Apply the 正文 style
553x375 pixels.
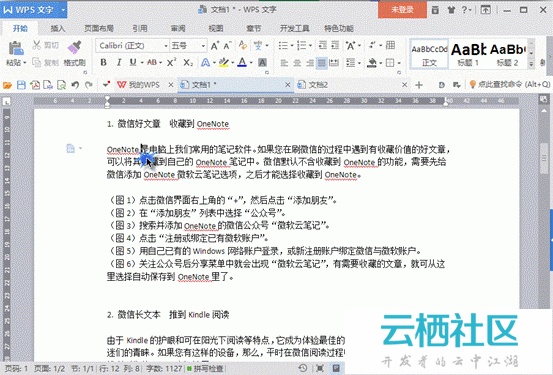(x=429, y=54)
